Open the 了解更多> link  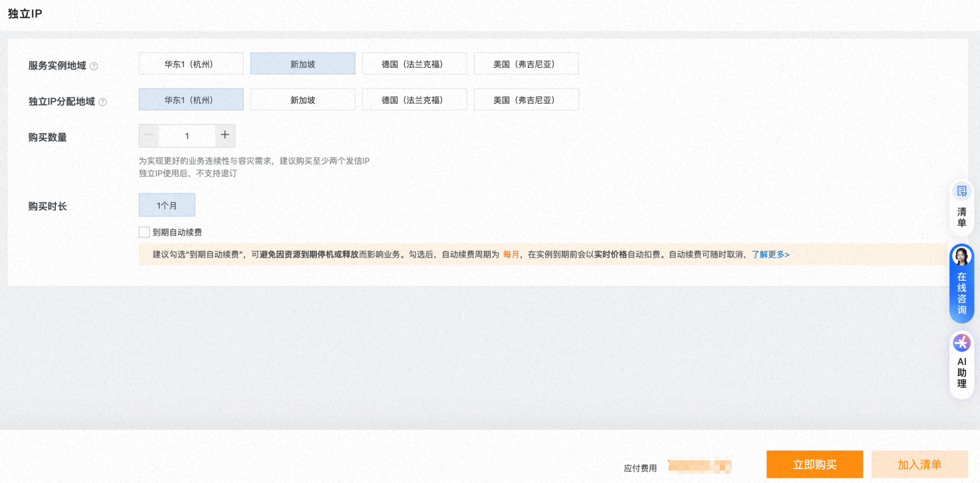coord(771,254)
